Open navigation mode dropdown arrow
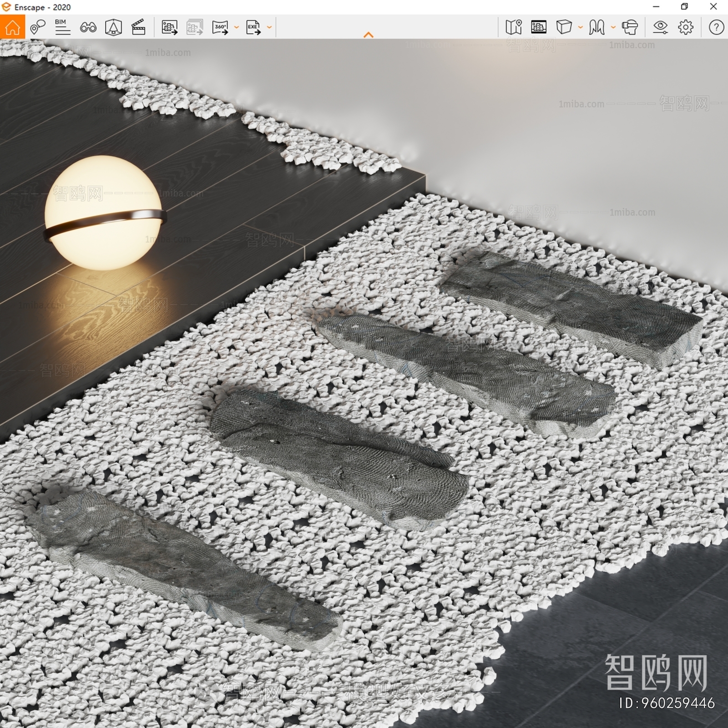The height and width of the screenshot is (728, 728). [x=613, y=27]
